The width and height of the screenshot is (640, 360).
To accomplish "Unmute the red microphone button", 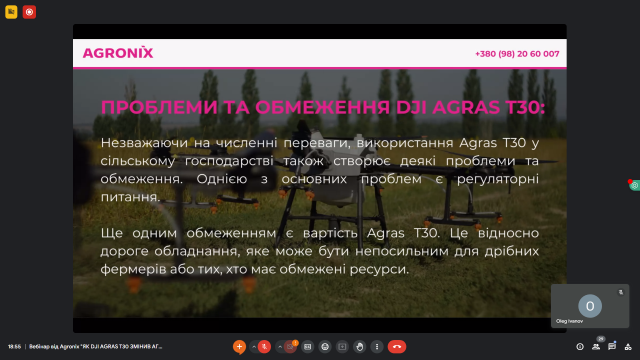I will (264, 347).
